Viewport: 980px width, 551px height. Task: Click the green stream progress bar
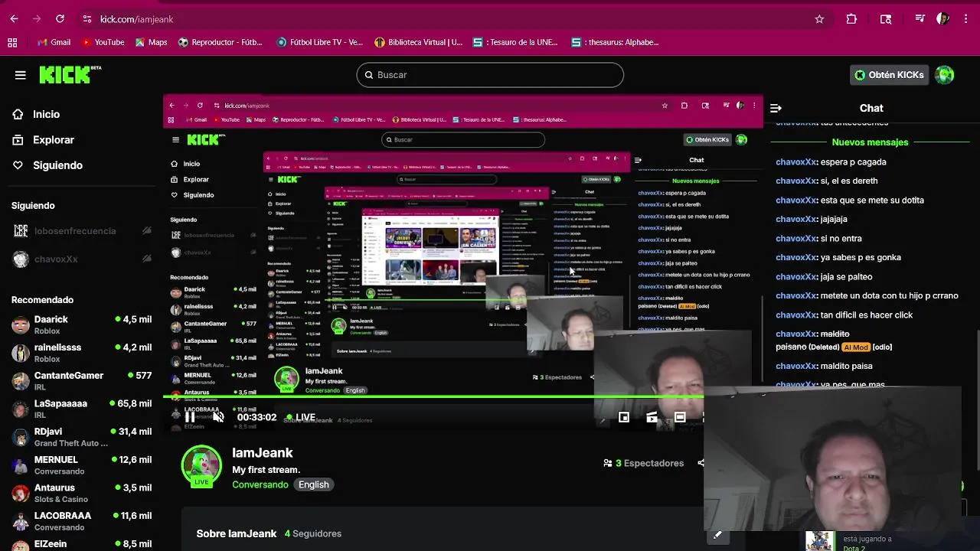click(x=433, y=397)
